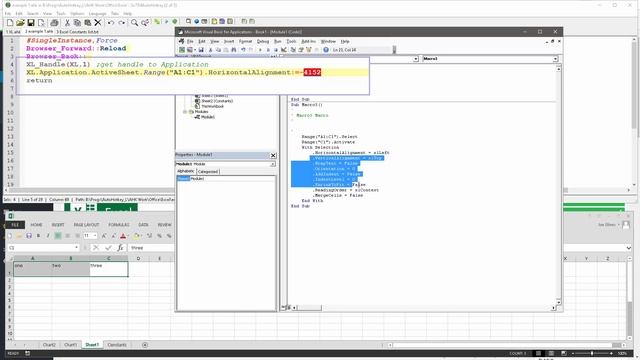
Task: Open Language menu in script editor
Action: [97, 14]
